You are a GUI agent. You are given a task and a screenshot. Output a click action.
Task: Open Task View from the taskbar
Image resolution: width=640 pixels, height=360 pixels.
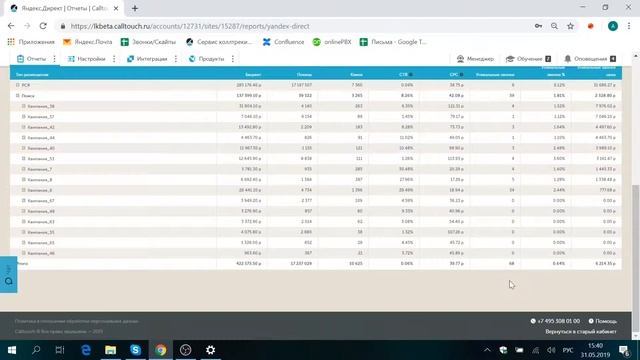[x=60, y=350]
